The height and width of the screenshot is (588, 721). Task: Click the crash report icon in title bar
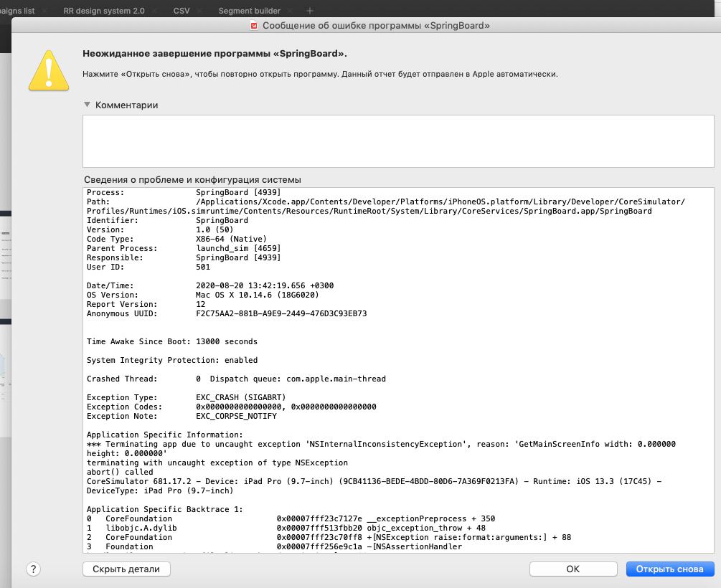pos(254,26)
